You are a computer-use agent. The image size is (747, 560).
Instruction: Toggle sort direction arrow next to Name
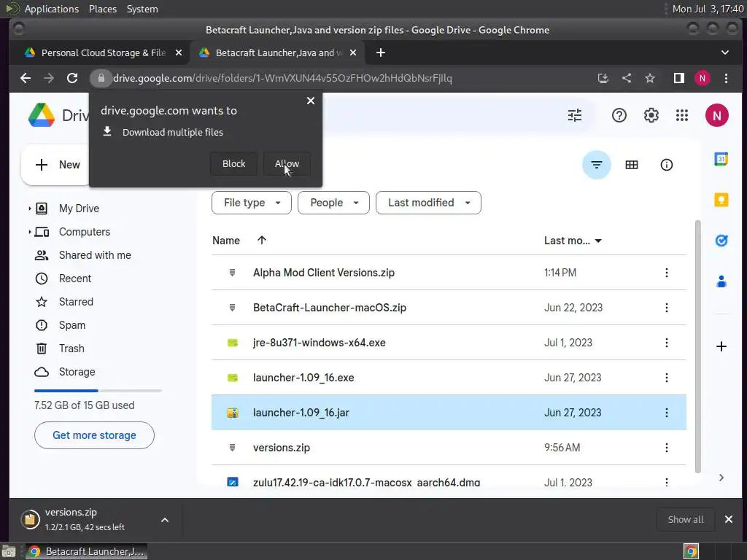point(262,241)
